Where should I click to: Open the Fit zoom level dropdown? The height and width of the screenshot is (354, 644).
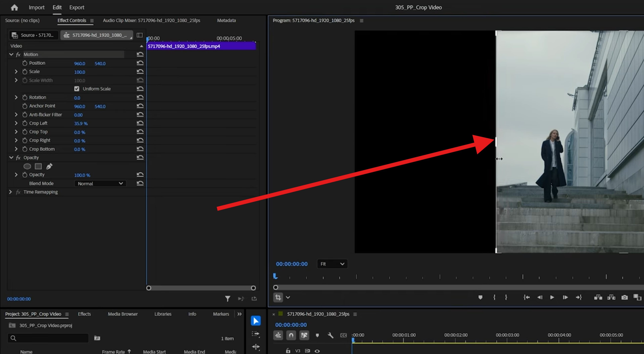click(332, 264)
